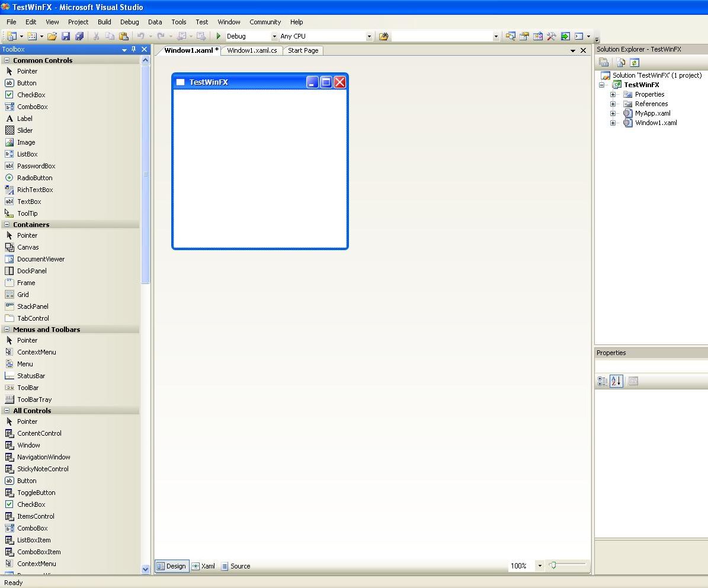Toggle Alphabetical sorting in the Properties panel
The height and width of the screenshot is (588, 708).
pos(616,381)
